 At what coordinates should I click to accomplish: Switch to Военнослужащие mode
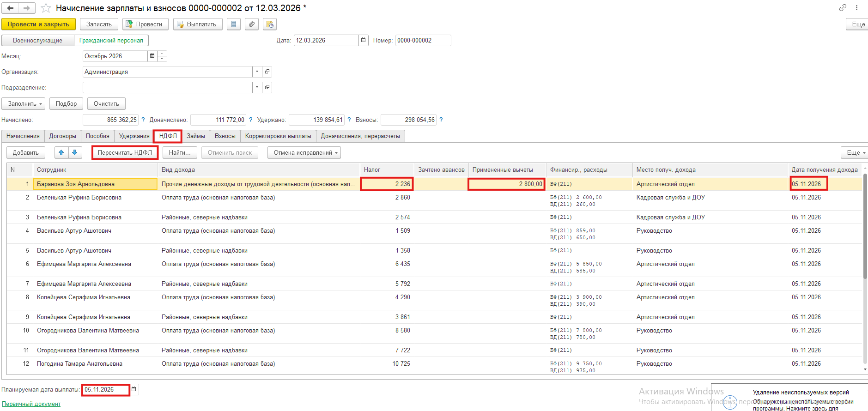click(38, 40)
